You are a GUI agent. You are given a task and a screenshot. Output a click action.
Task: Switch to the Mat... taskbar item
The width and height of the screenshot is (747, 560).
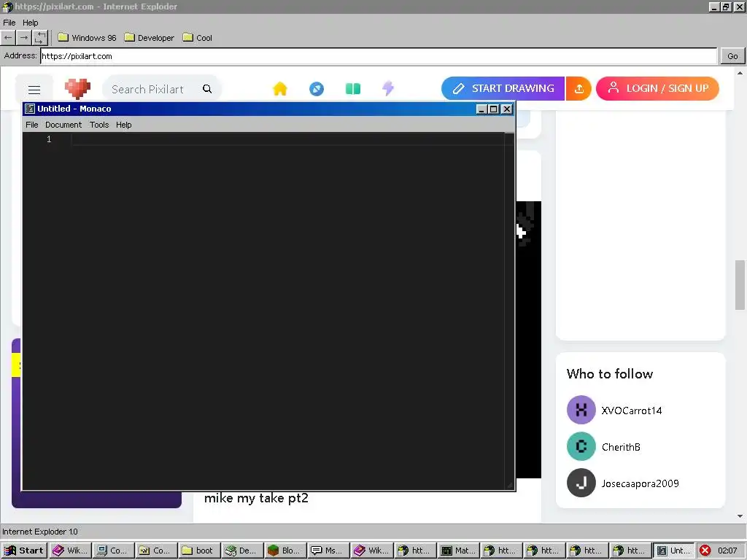[x=457, y=551]
